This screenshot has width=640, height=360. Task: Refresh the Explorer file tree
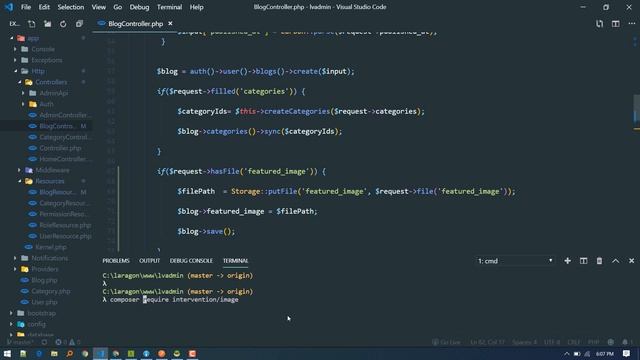[63, 24]
